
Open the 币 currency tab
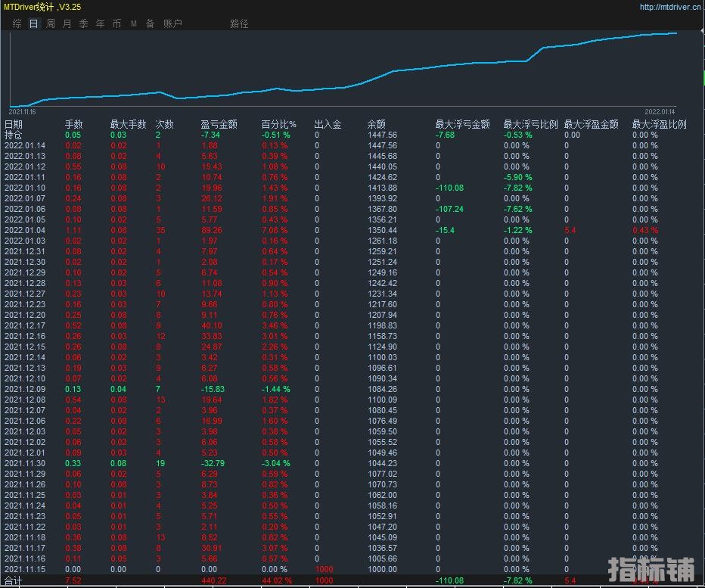[x=117, y=23]
